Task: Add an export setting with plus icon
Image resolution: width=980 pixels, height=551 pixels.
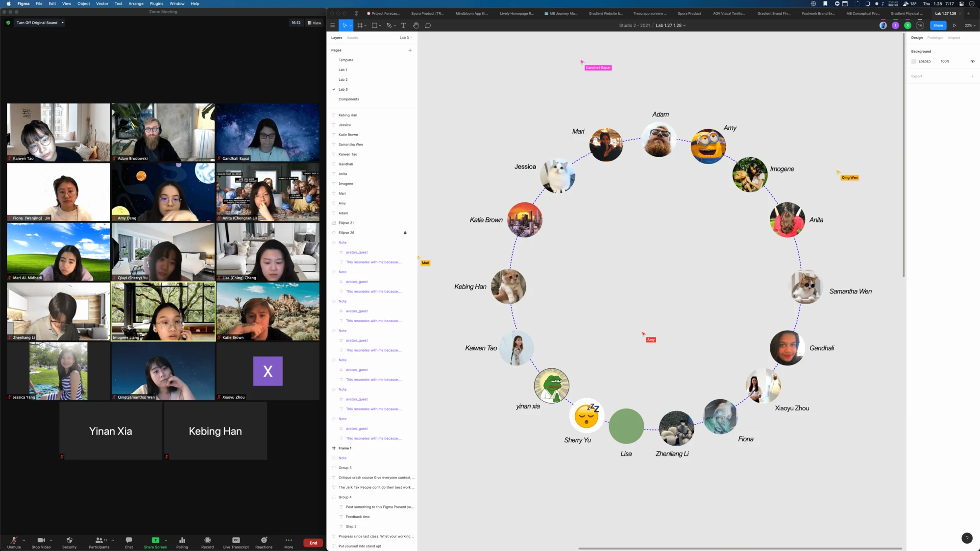Action: click(973, 76)
